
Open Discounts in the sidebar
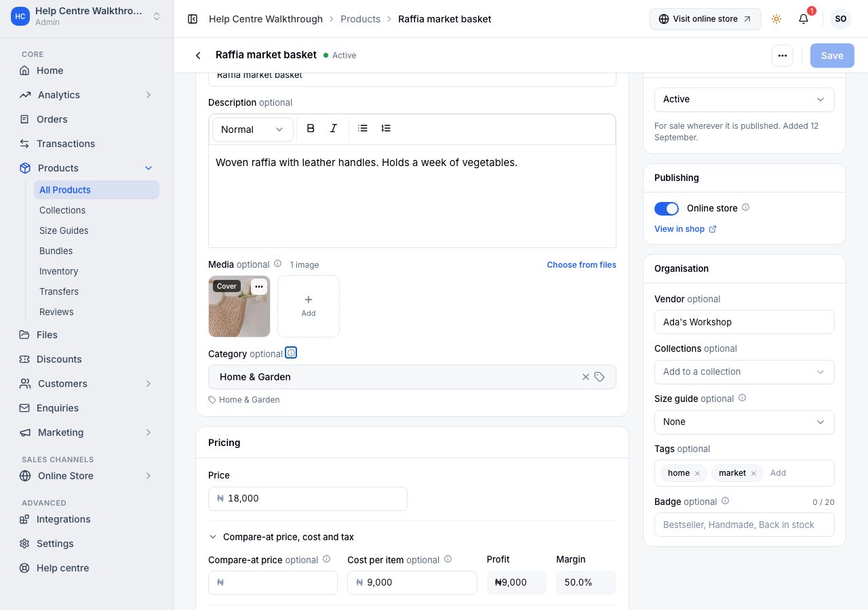point(87,359)
